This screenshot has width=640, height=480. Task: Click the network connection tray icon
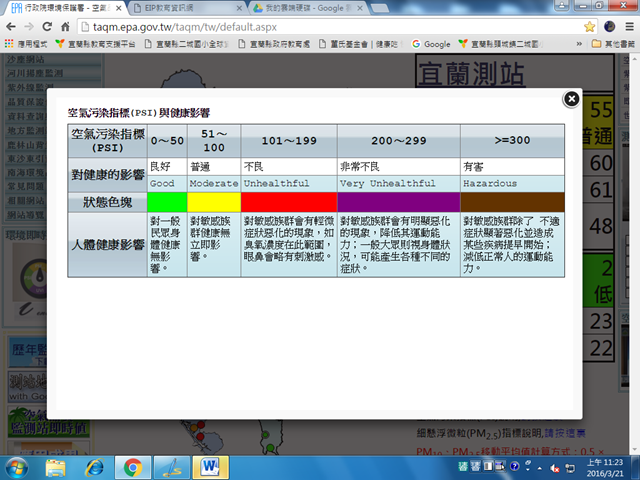pyautogui.click(x=570, y=468)
